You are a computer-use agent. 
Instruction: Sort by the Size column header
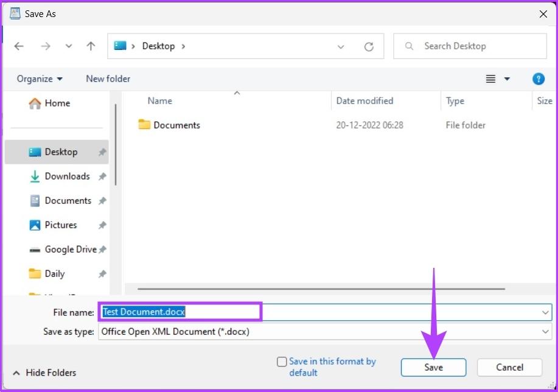click(545, 101)
